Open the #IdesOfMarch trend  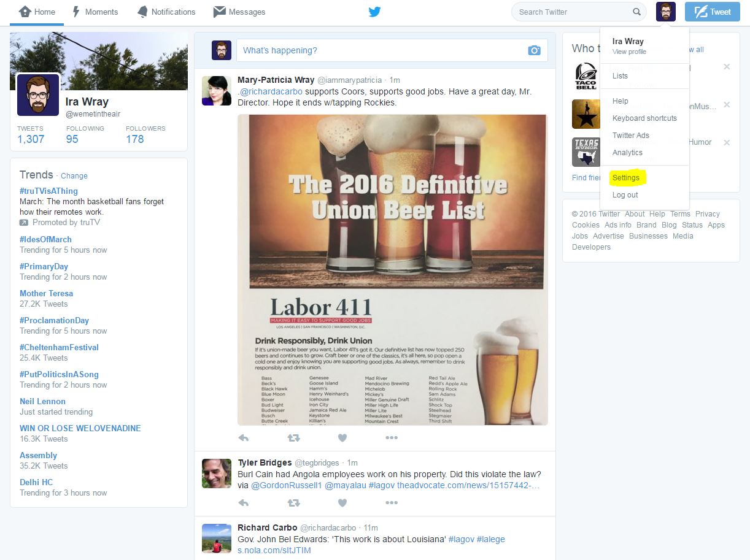45,239
